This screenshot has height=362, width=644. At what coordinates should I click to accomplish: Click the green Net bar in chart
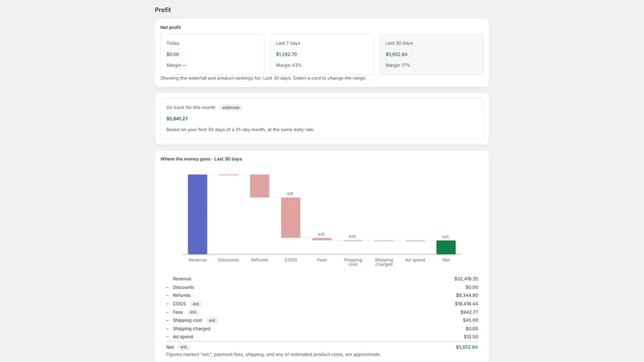tap(446, 248)
